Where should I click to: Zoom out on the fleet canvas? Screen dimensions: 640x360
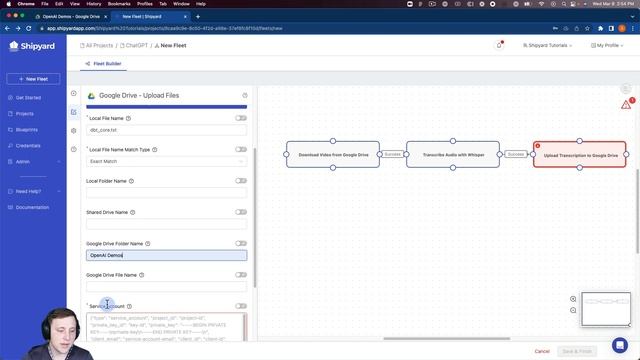click(x=573, y=310)
